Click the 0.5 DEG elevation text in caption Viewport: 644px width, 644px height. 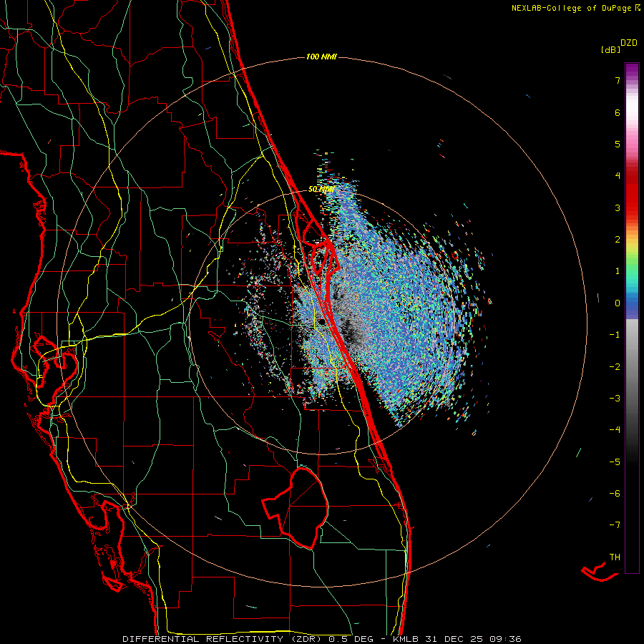tap(351, 639)
